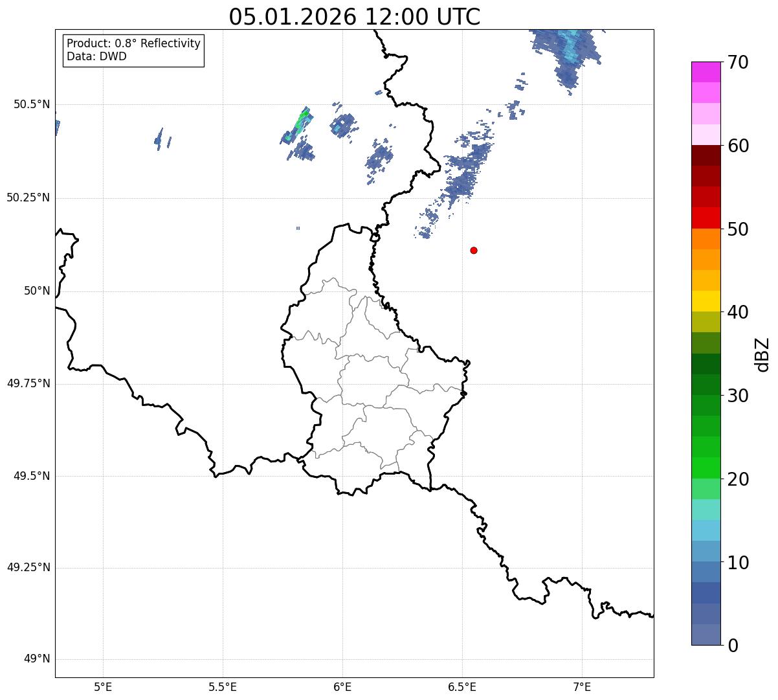778x700 pixels.
Task: Click the 49.75°N latitude label
Action: click(28, 383)
